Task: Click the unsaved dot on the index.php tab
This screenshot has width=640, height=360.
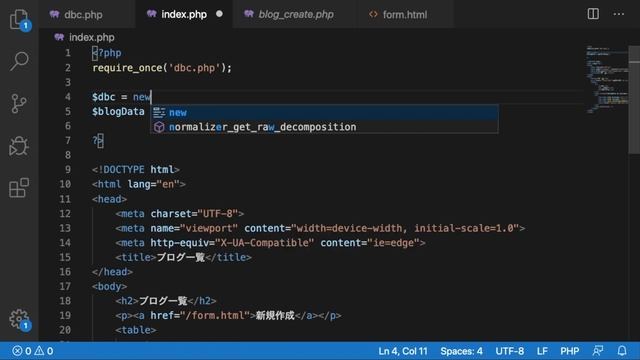Action: click(219, 14)
